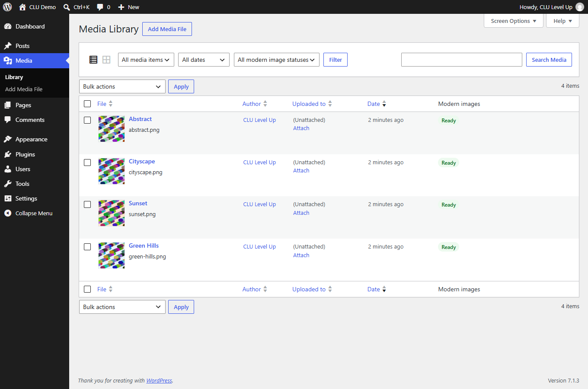Click the Dashboard gauge icon in sidebar
Image resolution: width=588 pixels, height=389 pixels.
coord(8,26)
